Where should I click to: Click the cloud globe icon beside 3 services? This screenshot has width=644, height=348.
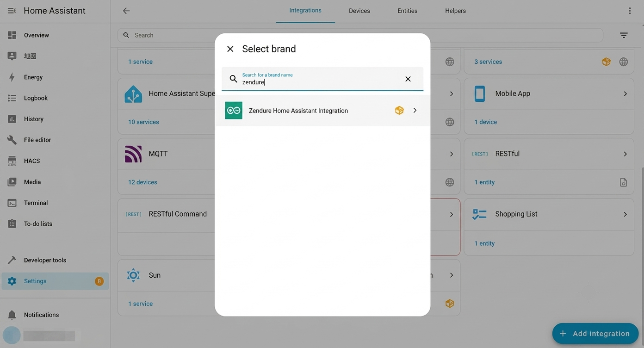[x=624, y=62]
